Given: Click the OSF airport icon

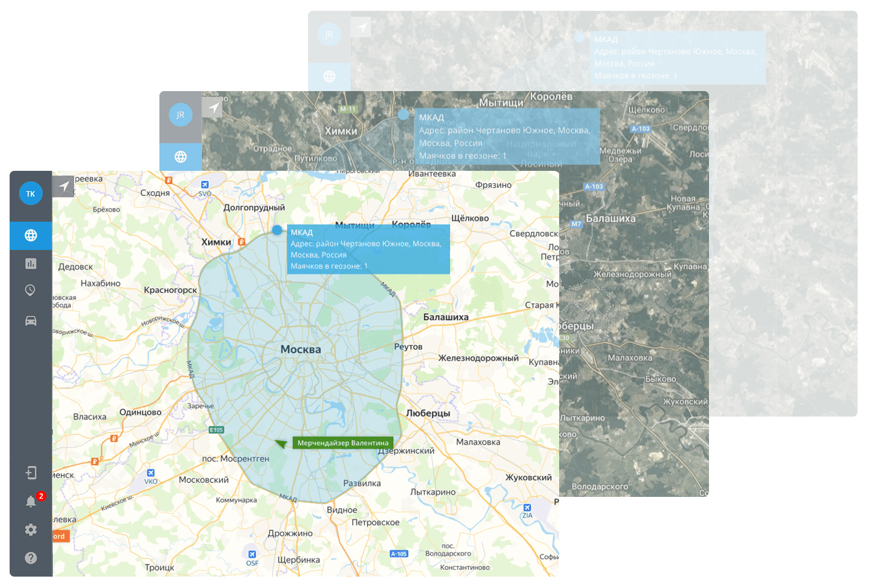Looking at the screenshot, I should (252, 554).
